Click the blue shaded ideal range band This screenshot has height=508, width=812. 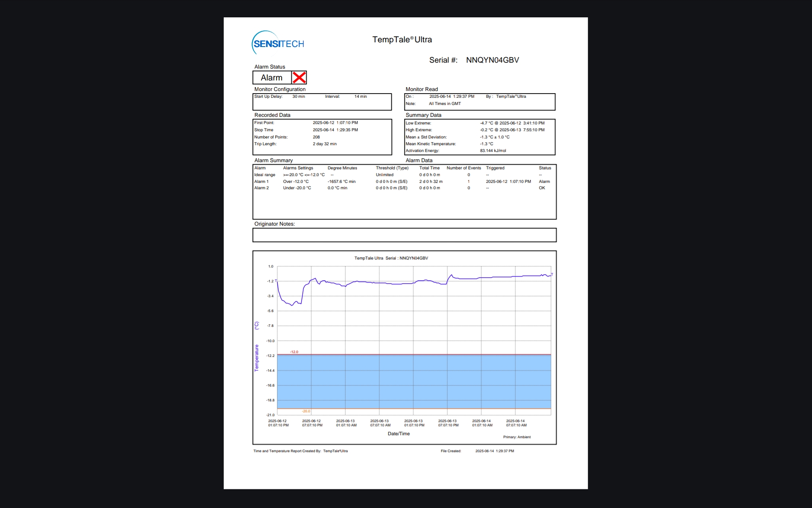(x=414, y=381)
